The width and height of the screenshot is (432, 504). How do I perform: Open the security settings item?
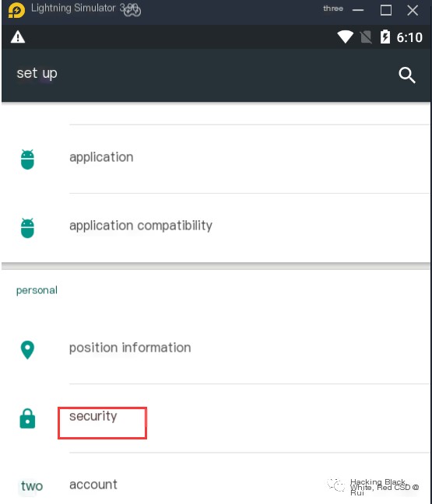point(216,418)
